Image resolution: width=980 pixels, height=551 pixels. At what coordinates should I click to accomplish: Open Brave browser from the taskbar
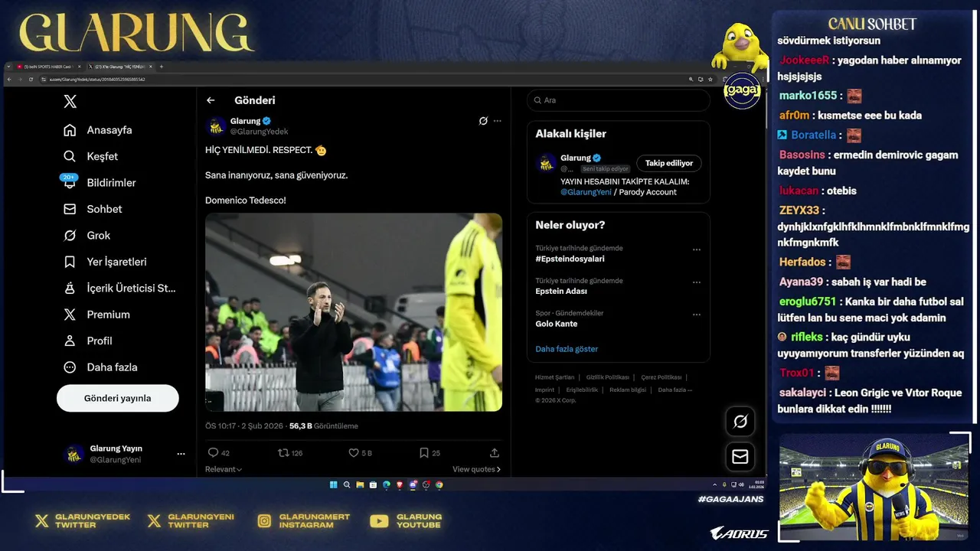click(x=400, y=484)
